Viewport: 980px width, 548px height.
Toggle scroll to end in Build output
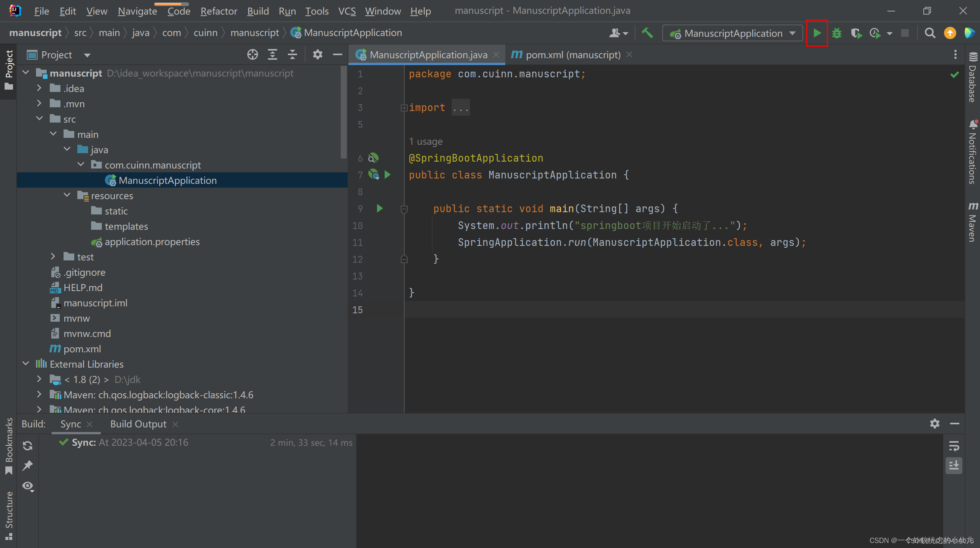click(954, 466)
